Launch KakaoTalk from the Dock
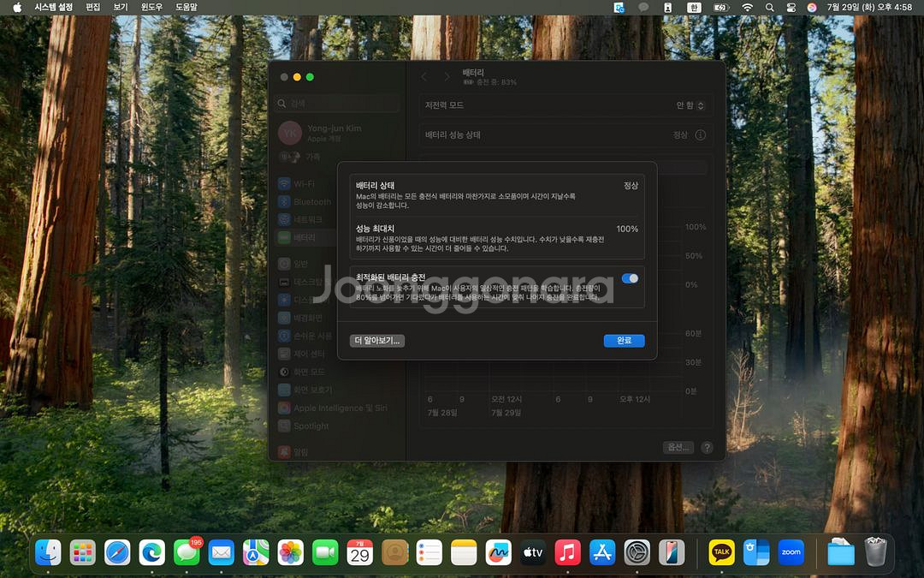Viewport: 924px width, 578px height. point(722,552)
